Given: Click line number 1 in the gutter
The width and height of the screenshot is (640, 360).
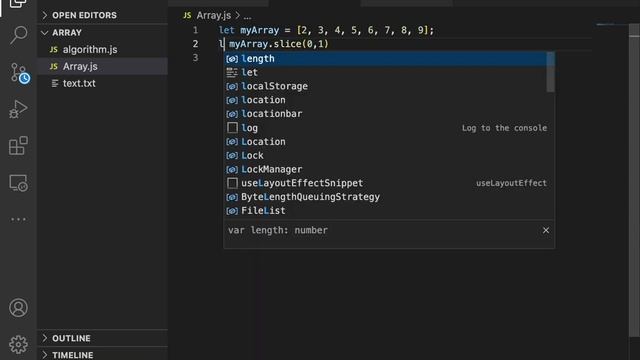Looking at the screenshot, I should click(x=196, y=30).
